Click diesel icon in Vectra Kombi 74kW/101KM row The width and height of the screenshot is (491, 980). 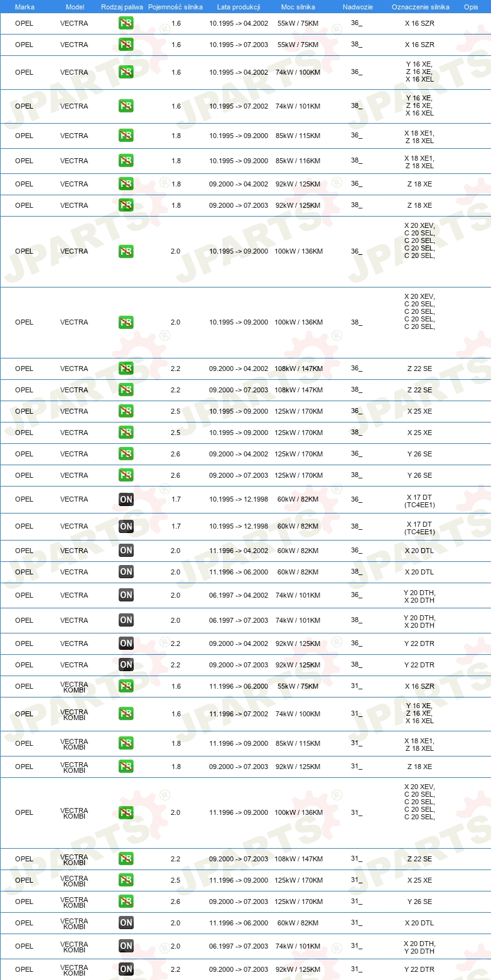[126, 946]
